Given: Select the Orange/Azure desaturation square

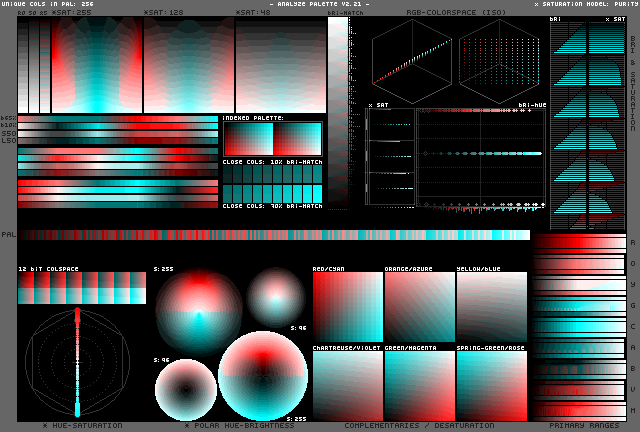Looking at the screenshot, I should coord(419,307).
